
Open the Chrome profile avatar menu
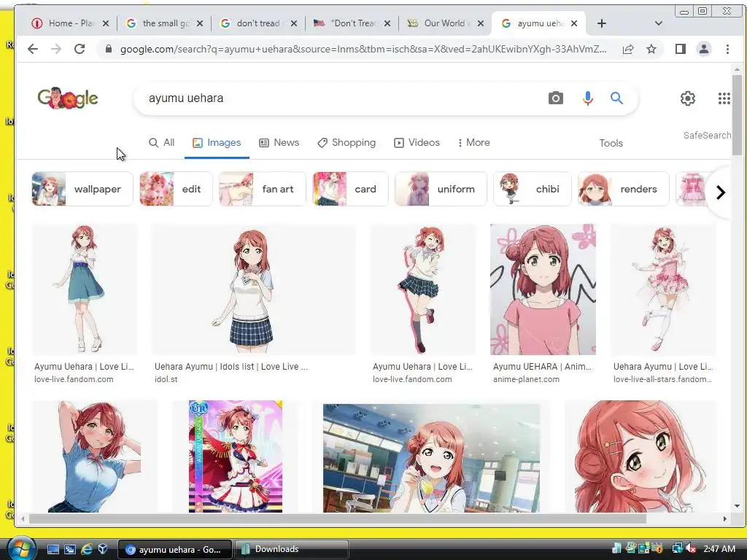pos(704,49)
